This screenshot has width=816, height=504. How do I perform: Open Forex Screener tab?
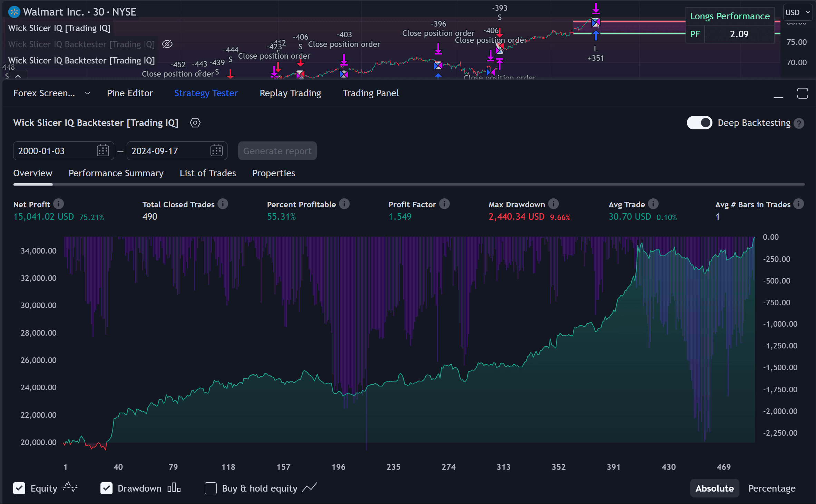click(44, 93)
